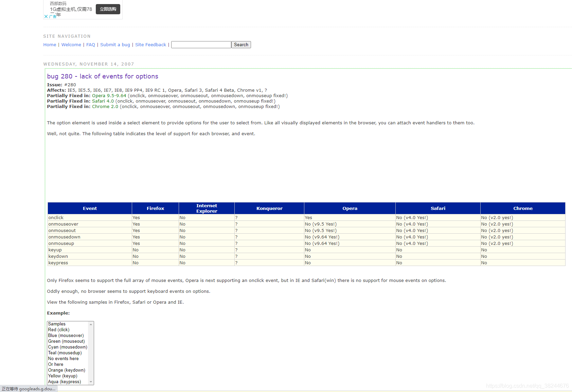Open the Home navigation link
Screen dimensions: 572x392
(x=50, y=45)
